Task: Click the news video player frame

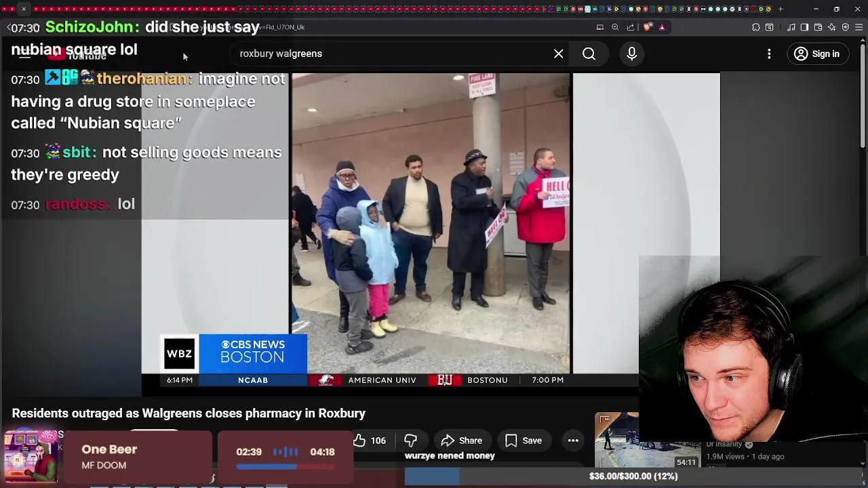Action: (x=431, y=224)
